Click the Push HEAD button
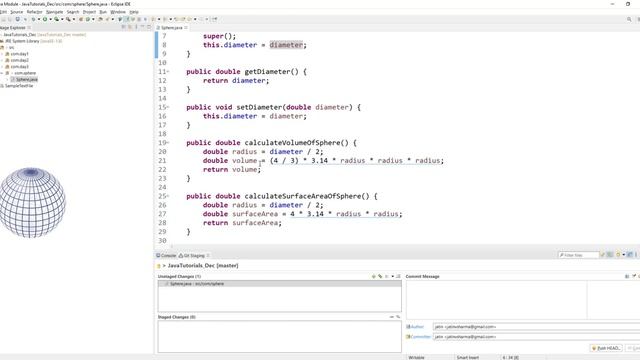Image resolution: width=640 pixels, height=360 pixels. pos(606,348)
